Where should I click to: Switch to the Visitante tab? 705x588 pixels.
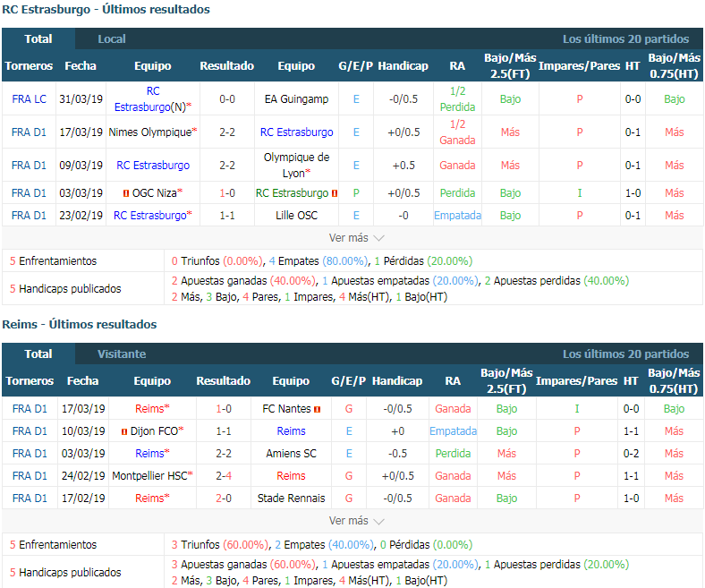point(122,354)
